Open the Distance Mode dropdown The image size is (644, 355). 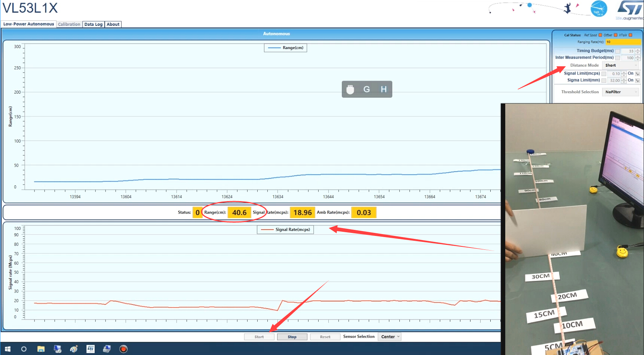click(x=621, y=65)
